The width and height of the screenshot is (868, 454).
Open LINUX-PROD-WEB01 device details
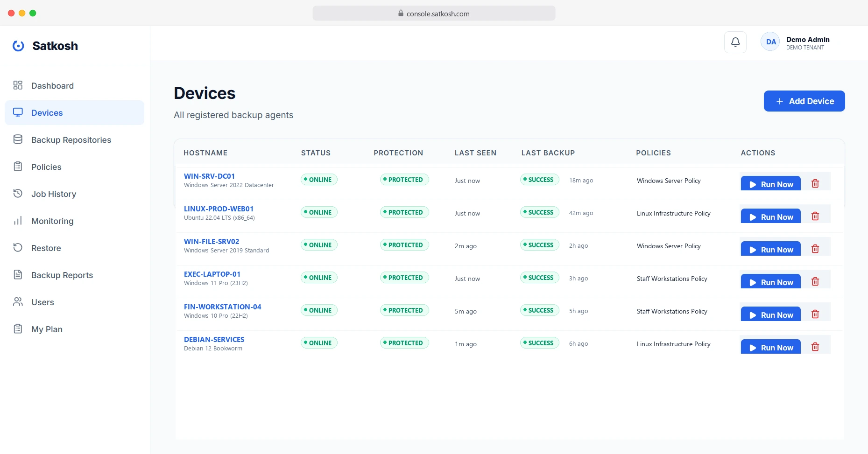(x=219, y=209)
